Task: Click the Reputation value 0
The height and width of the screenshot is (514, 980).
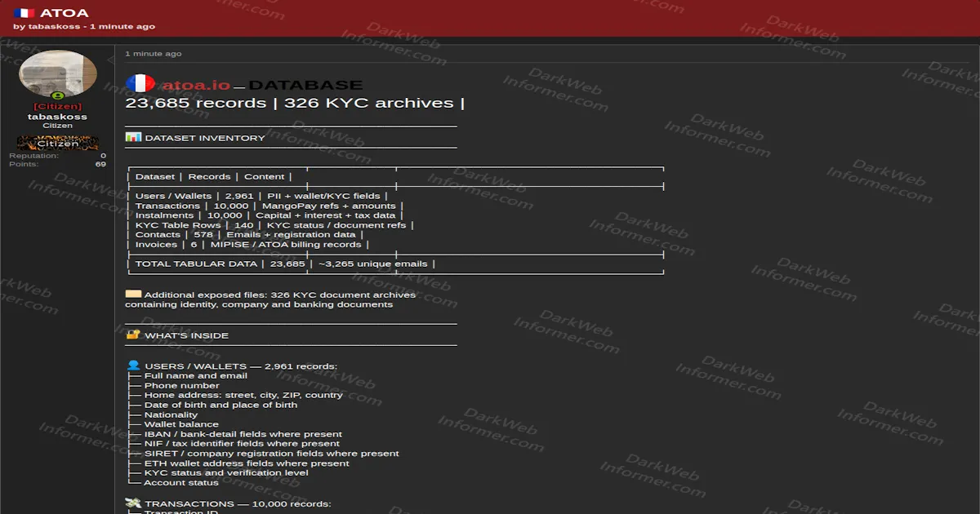Action: pyautogui.click(x=103, y=155)
